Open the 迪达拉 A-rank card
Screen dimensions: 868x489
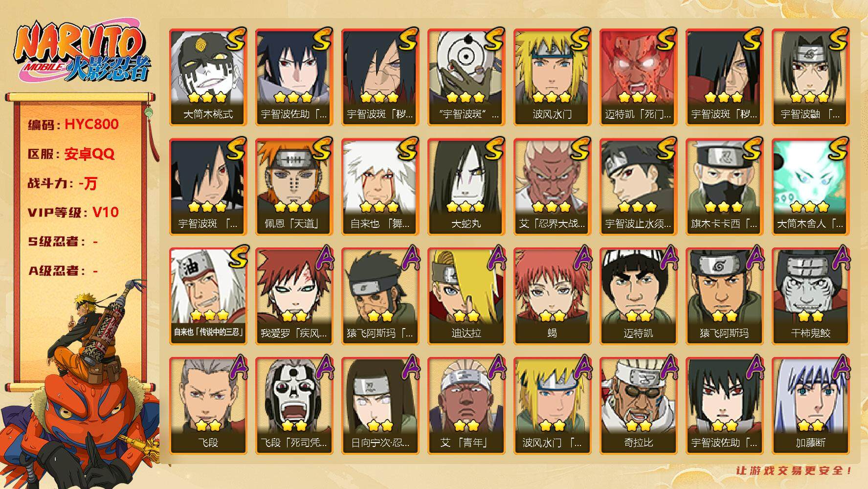[467, 296]
